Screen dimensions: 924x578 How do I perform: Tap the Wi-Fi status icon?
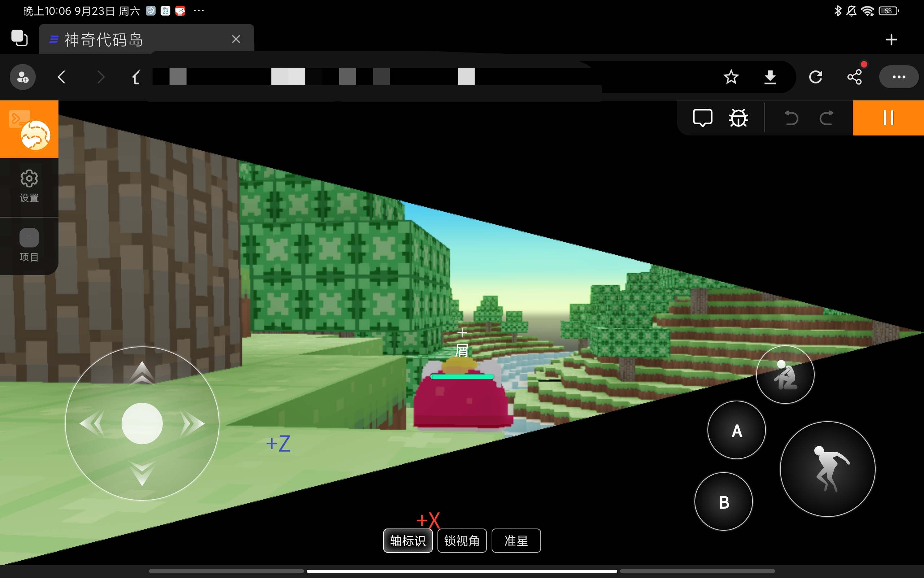pyautogui.click(x=868, y=11)
